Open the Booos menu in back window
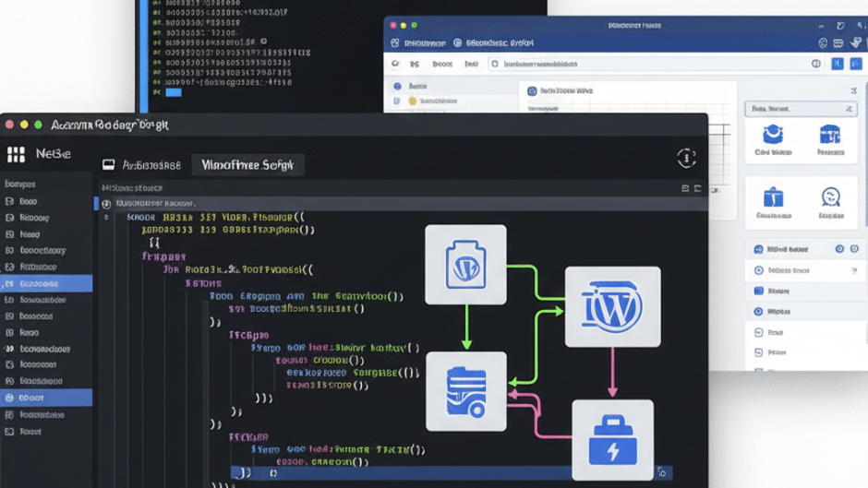 click(x=442, y=65)
